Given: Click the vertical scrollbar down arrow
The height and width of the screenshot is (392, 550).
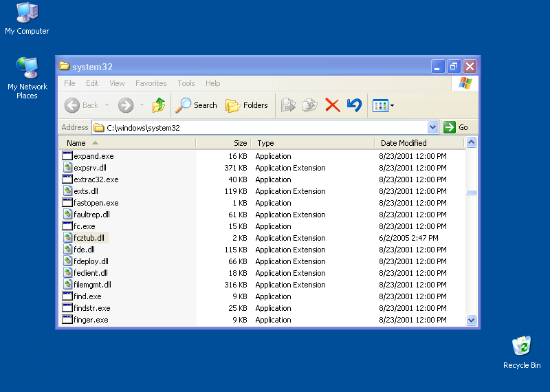Looking at the screenshot, I should click(472, 320).
